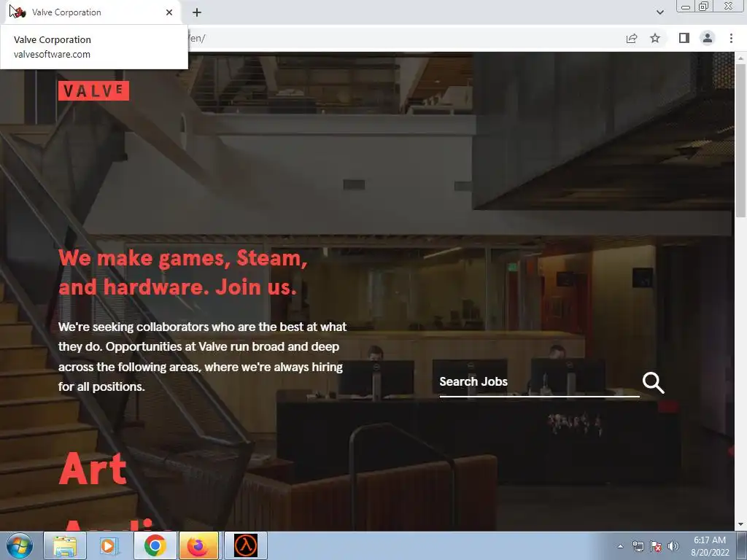The height and width of the screenshot is (560, 747).
Task: Click the page vertical scrollbar thumb
Action: coord(740,141)
